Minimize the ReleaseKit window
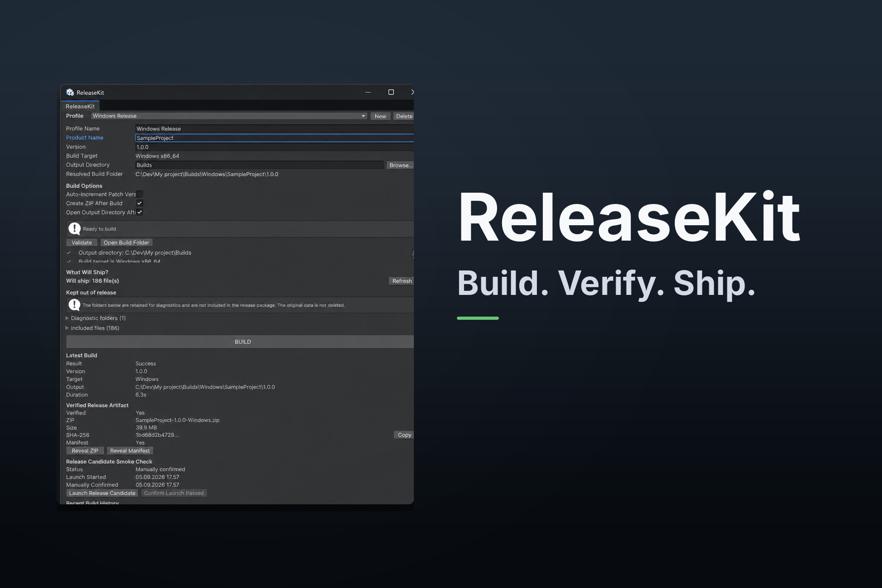Image resolution: width=882 pixels, height=588 pixels. click(368, 92)
